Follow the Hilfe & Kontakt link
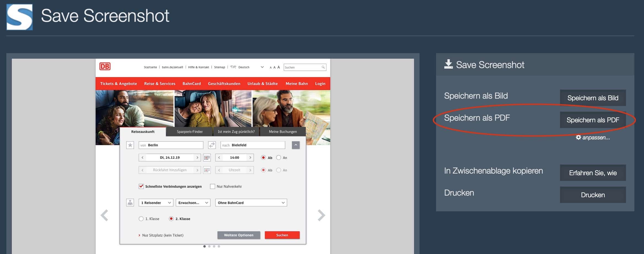The height and width of the screenshot is (254, 644). pyautogui.click(x=199, y=67)
